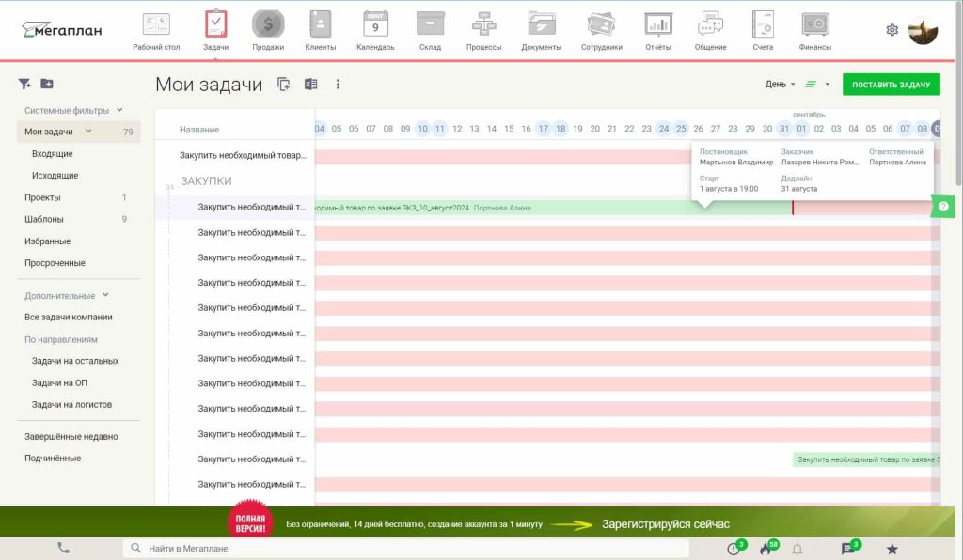Image resolution: width=963 pixels, height=560 pixels.
Task: Click the favorites star icon in bottom bar
Action: point(892,549)
